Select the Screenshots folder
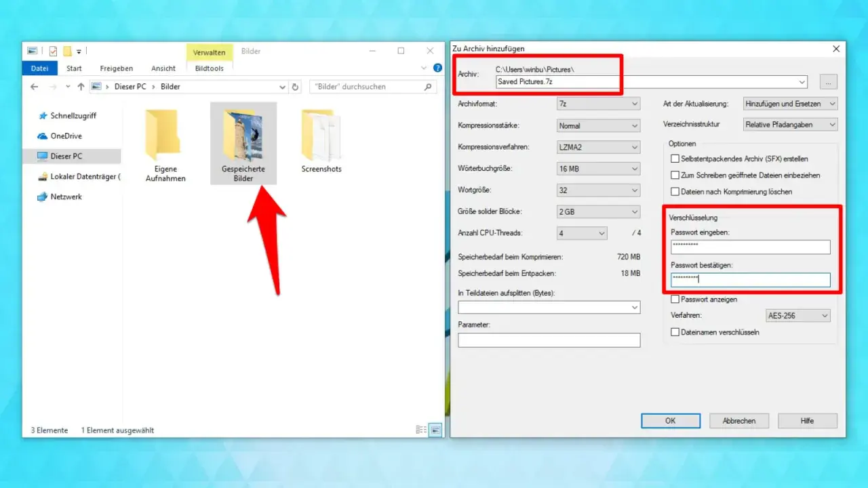Image resolution: width=868 pixels, height=488 pixels. [x=321, y=140]
